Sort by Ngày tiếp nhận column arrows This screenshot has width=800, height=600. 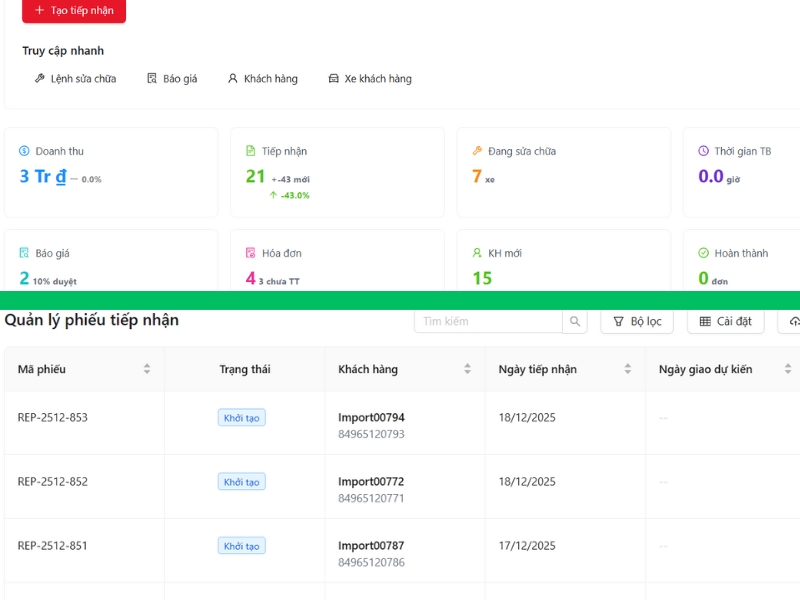(628, 369)
